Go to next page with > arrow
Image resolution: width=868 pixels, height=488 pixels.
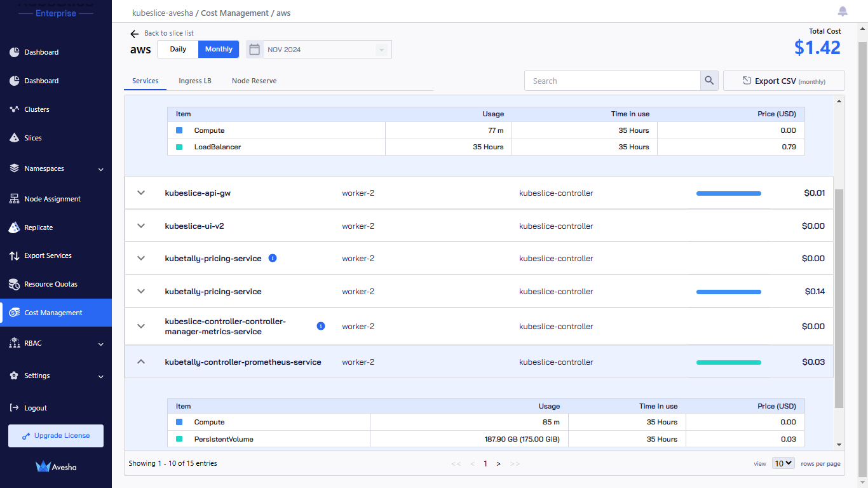pos(499,464)
